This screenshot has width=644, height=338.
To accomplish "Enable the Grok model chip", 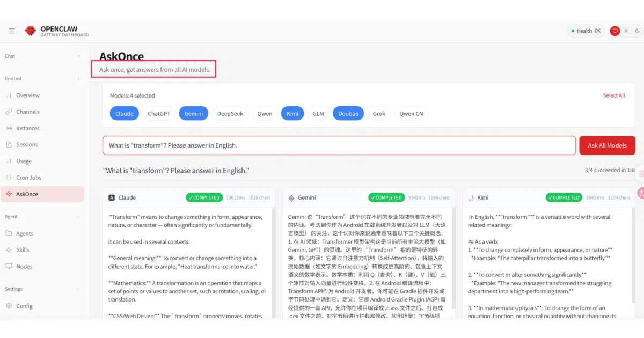I will 379,113.
